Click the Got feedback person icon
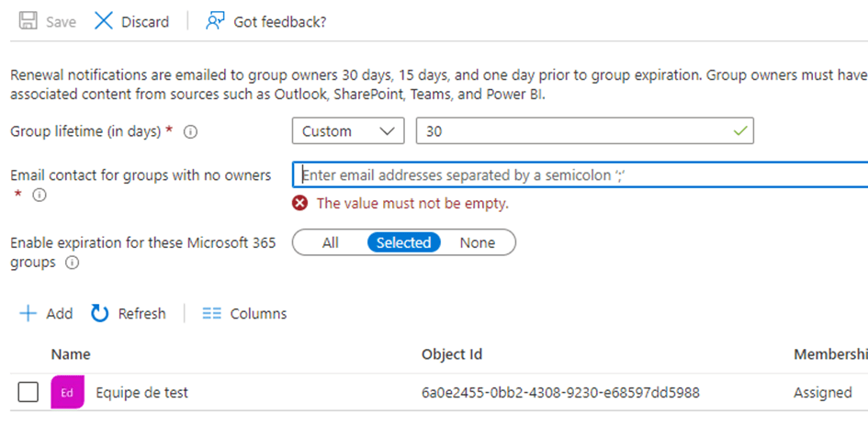 [x=216, y=21]
